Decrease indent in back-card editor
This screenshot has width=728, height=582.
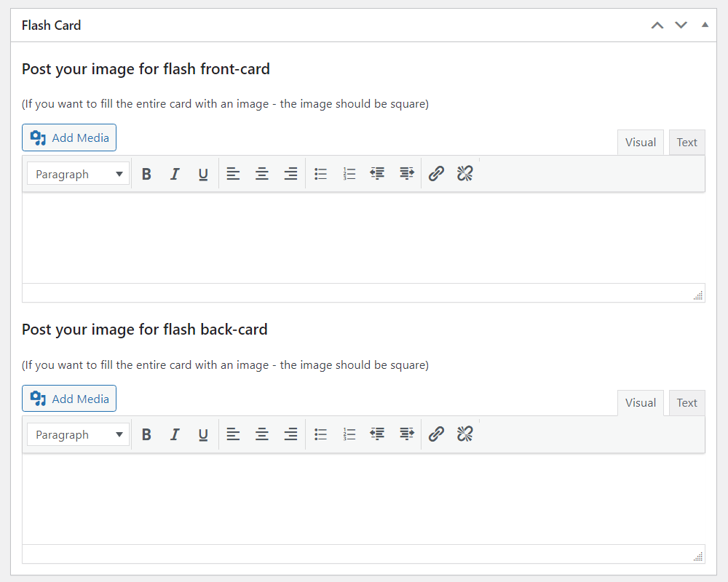click(377, 434)
